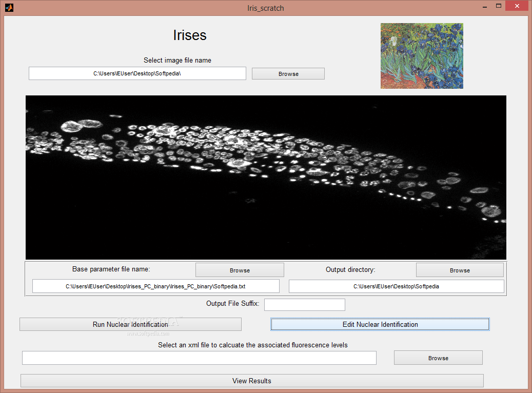The image size is (532, 393).
Task: Click the 'Base parameter file name:' label
Action: (111, 269)
